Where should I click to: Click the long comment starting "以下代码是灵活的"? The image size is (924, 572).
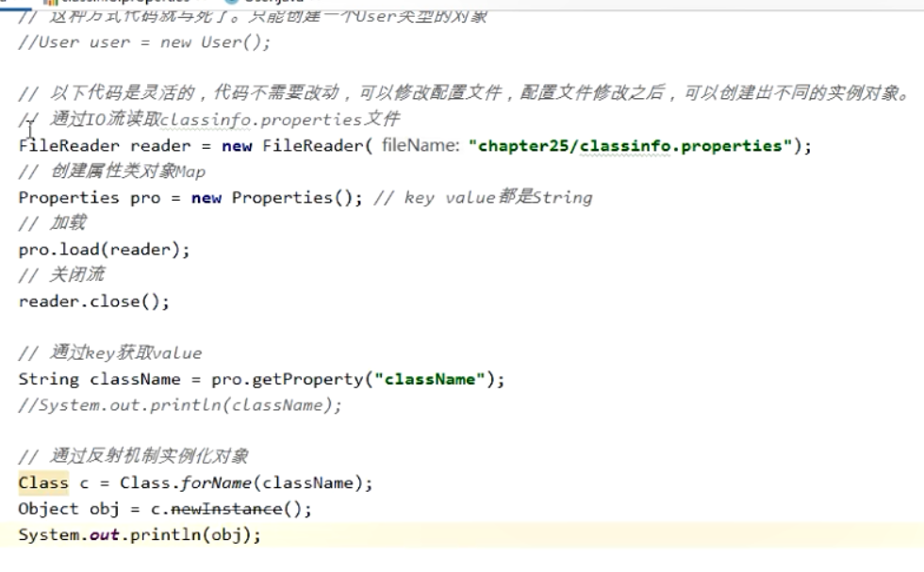tap(466, 92)
